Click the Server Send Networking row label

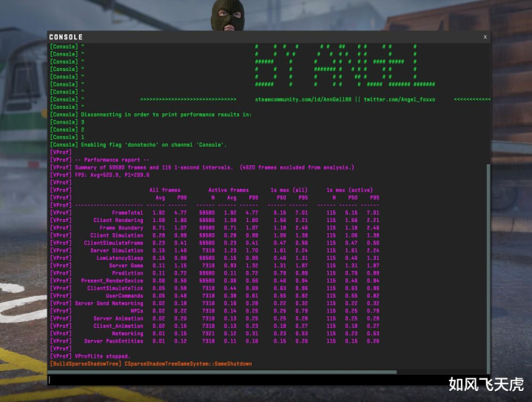pos(109,304)
